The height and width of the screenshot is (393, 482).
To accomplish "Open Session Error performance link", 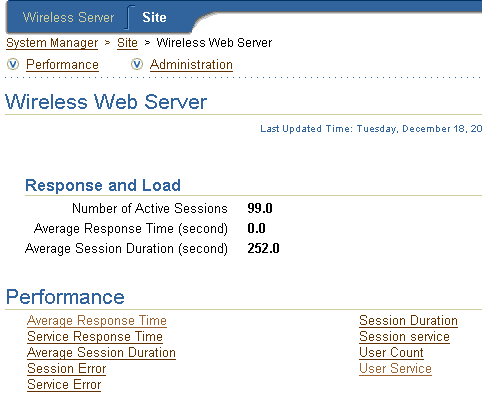I will (x=67, y=369).
